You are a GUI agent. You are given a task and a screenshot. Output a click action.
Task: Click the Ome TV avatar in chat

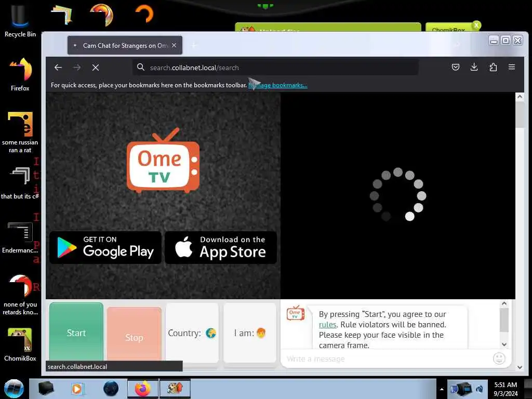point(296,313)
